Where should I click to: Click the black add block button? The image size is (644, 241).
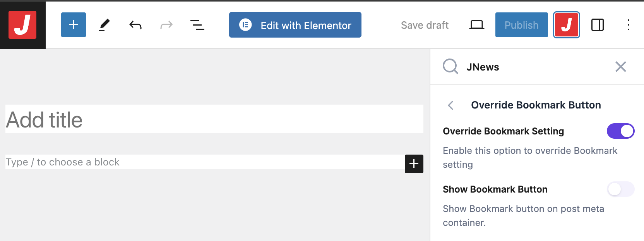(414, 164)
